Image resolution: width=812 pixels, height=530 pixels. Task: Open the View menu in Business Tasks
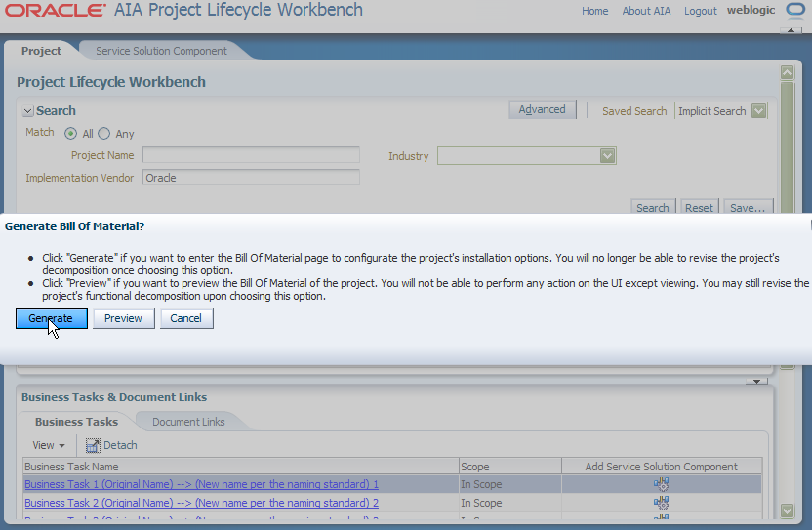[x=49, y=445]
